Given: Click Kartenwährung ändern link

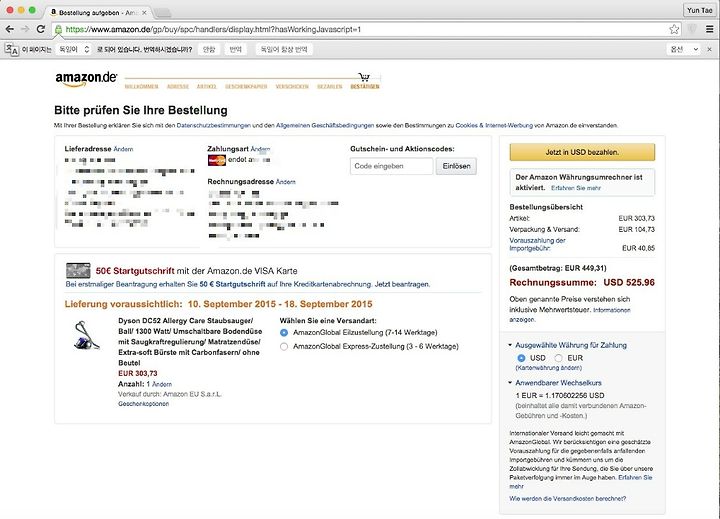Looking at the screenshot, I should click(548, 368).
